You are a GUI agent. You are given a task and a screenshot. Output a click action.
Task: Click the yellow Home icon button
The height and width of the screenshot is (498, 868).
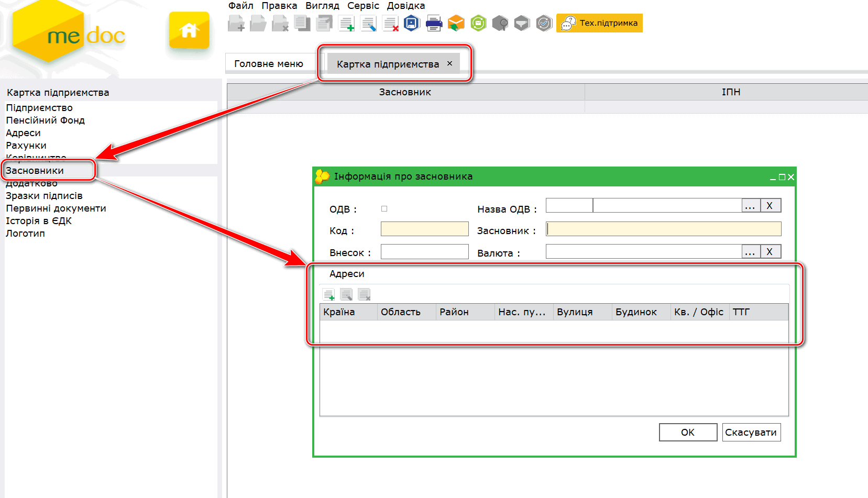[x=189, y=31]
